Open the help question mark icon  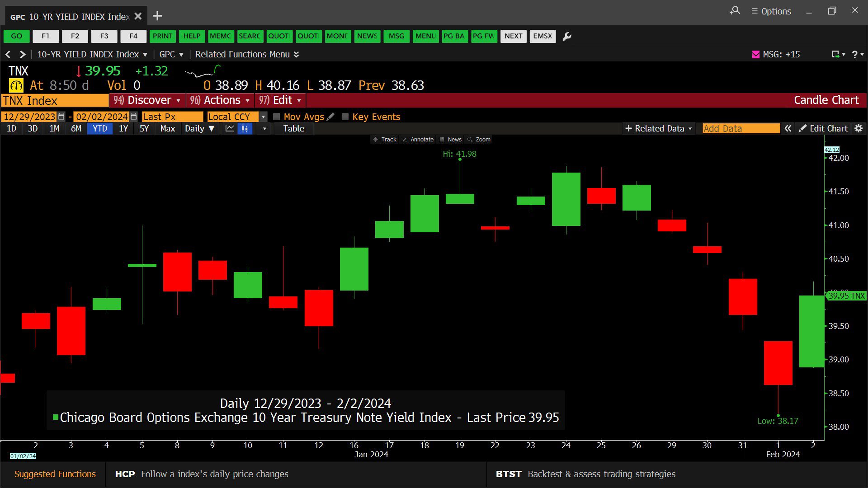[855, 54]
